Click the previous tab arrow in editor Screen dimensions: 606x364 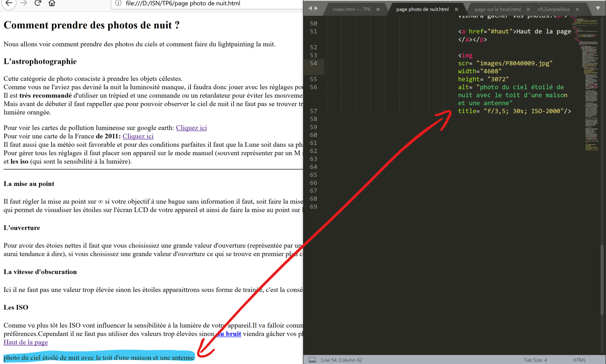[x=310, y=8]
